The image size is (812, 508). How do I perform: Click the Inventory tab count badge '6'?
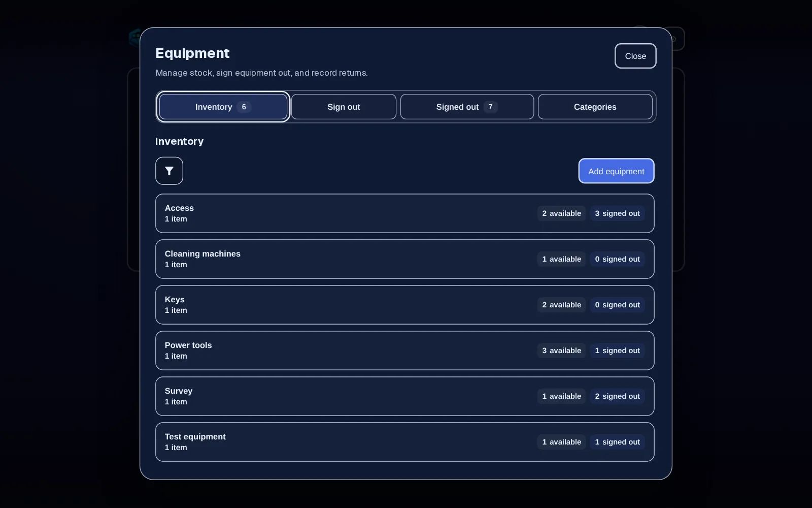pyautogui.click(x=244, y=107)
